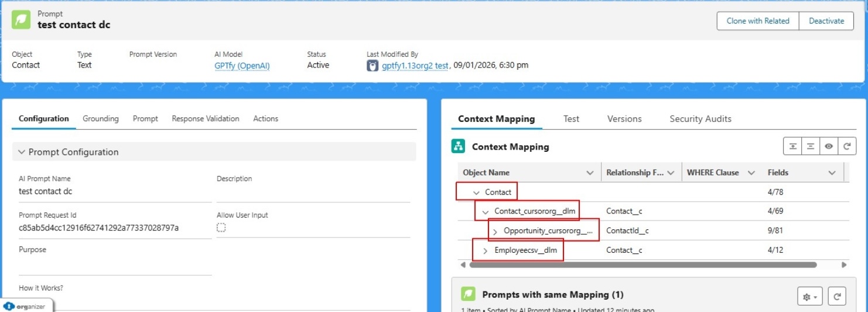Click the green Prompt leaf icon

tap(21, 19)
